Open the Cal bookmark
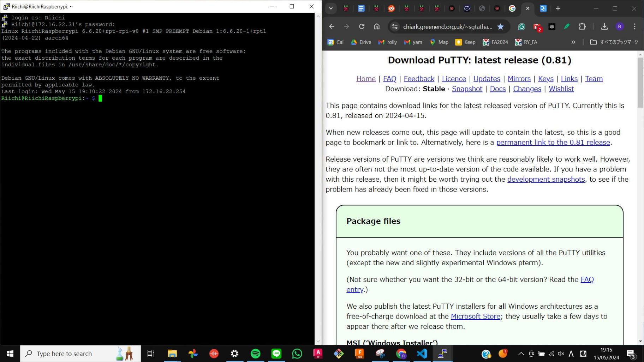The width and height of the screenshot is (644, 362). (x=335, y=42)
